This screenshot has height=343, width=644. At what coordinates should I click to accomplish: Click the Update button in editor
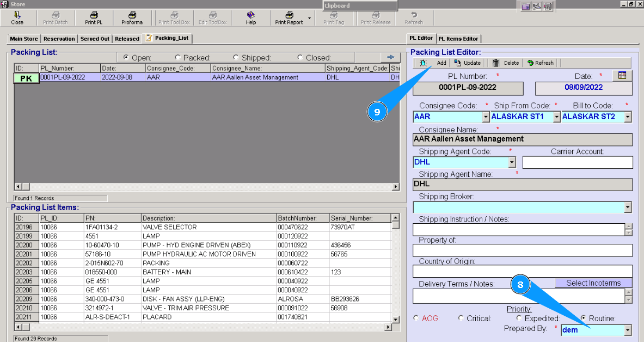[x=468, y=63]
